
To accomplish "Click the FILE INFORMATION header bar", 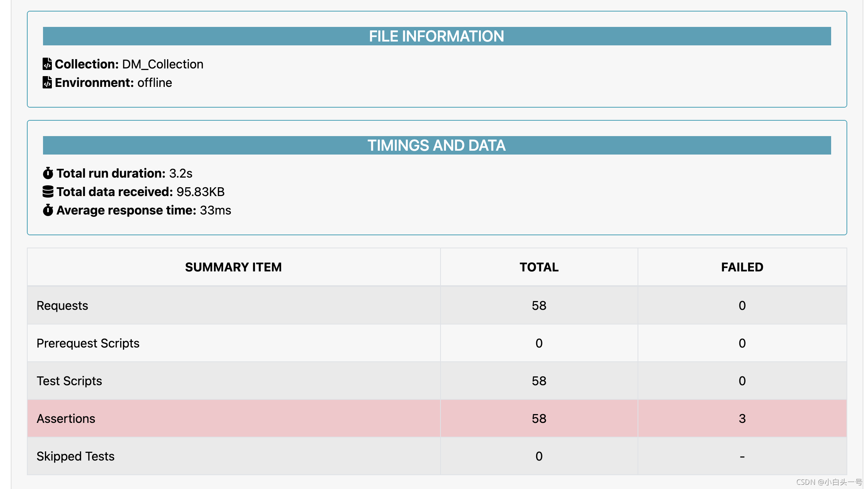I will click(437, 36).
